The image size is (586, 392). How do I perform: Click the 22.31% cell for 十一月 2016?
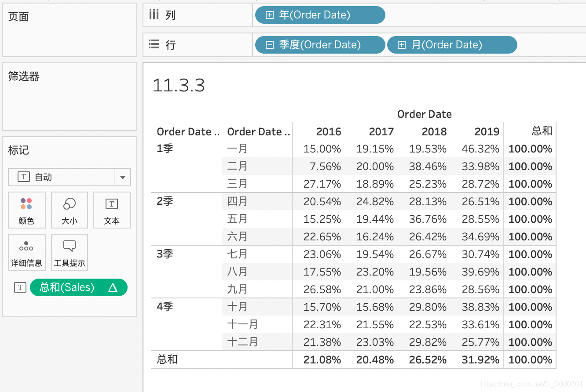click(322, 325)
